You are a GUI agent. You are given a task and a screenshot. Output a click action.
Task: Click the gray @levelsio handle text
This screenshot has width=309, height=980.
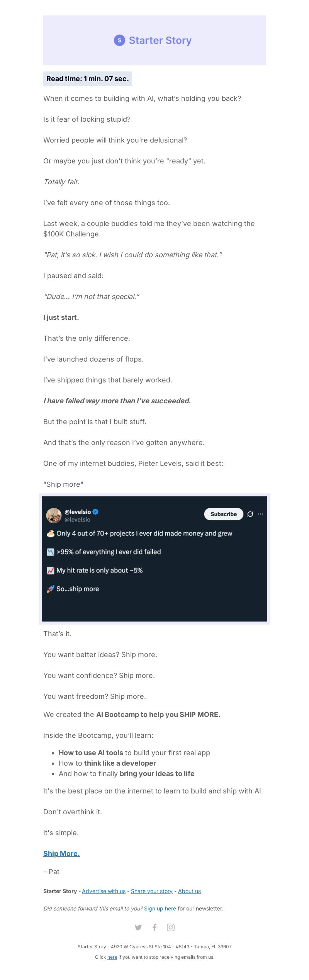click(77, 520)
